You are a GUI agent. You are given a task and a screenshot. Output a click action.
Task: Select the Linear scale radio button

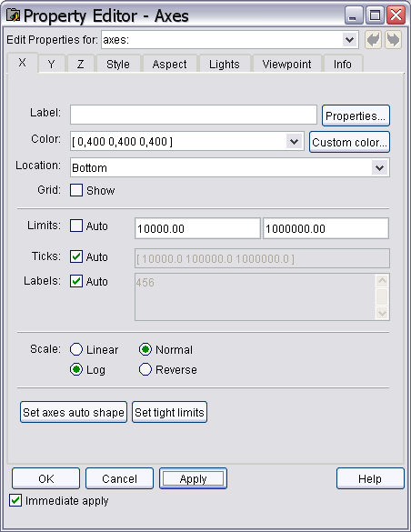tap(76, 349)
